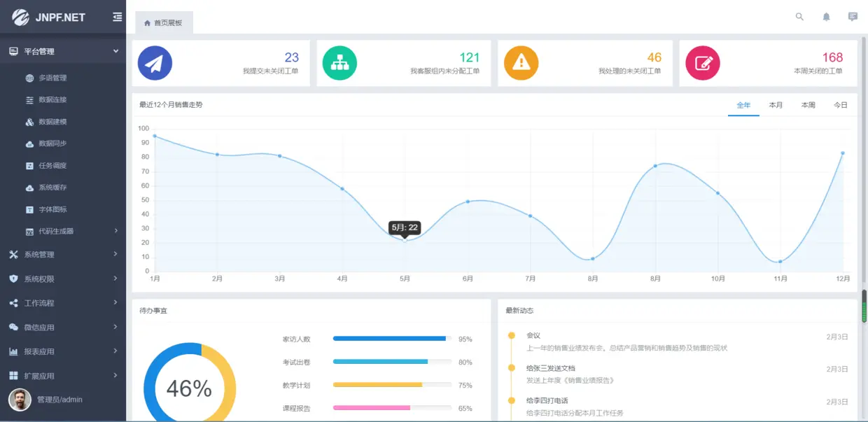Open the 给张三发送文档 activity entry
The width and height of the screenshot is (868, 422).
click(687, 374)
